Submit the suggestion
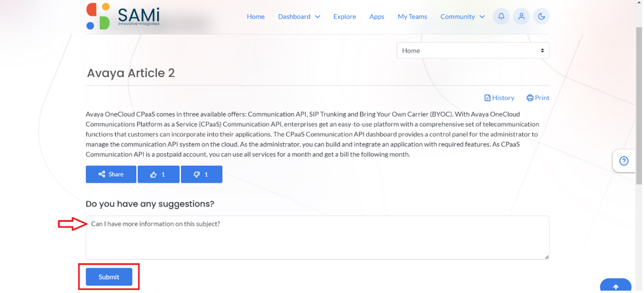Screen dimensions: 644x293 click(109, 277)
